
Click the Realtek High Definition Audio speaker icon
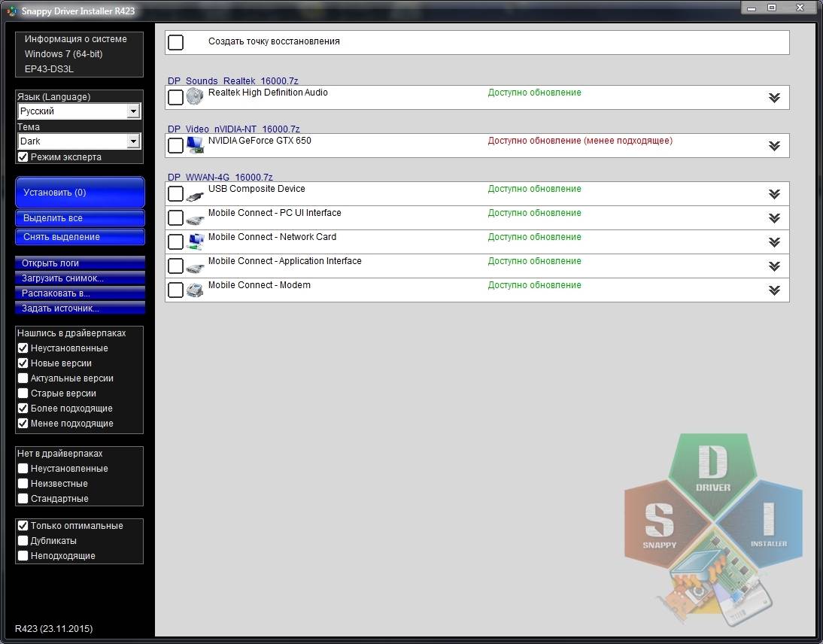195,97
